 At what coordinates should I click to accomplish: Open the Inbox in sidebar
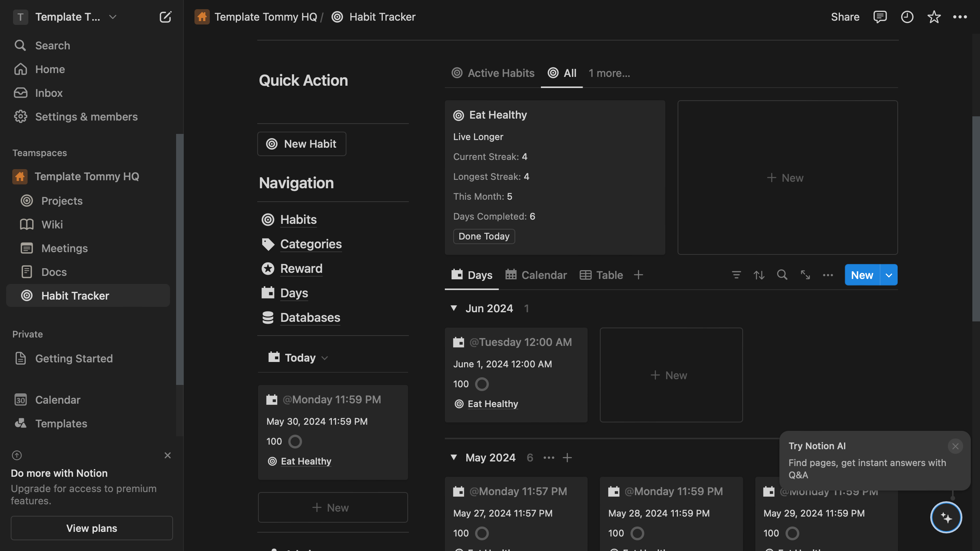(x=49, y=93)
